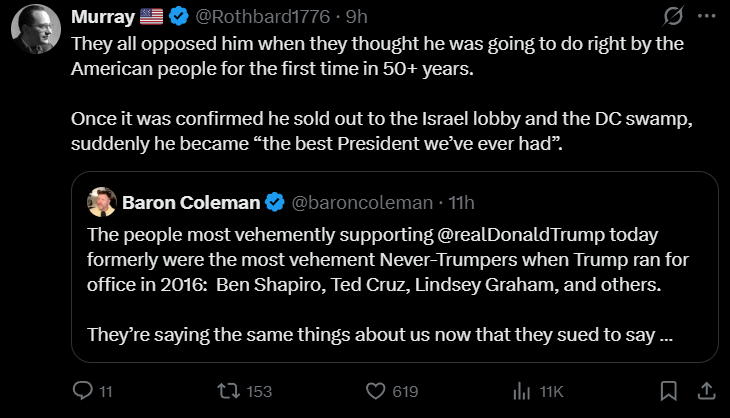Open Murray's profile via display name
This screenshot has width=730, height=418.
[101, 17]
